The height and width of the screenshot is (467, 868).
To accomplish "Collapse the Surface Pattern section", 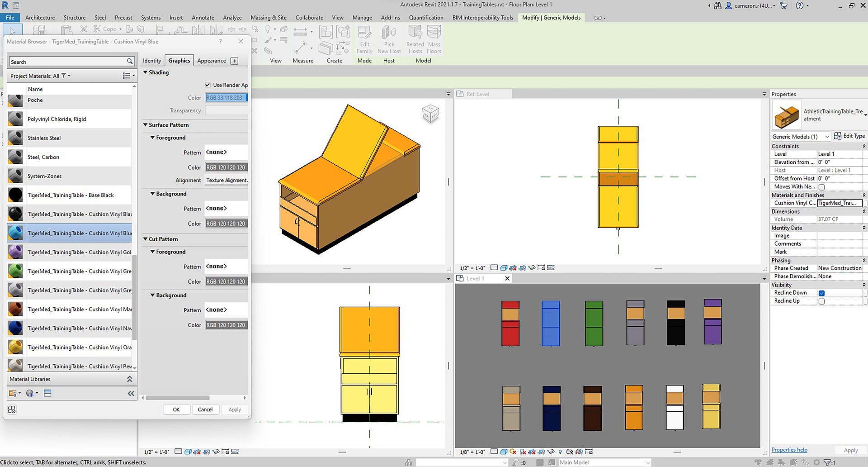I will tap(146, 125).
